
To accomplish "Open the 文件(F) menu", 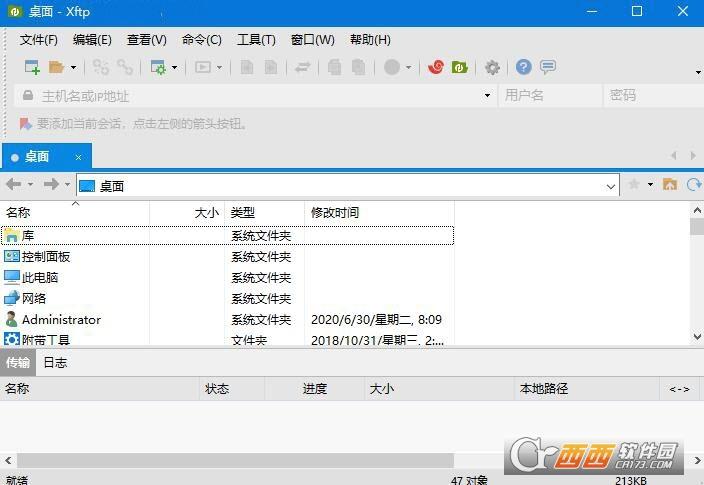I will [39, 40].
